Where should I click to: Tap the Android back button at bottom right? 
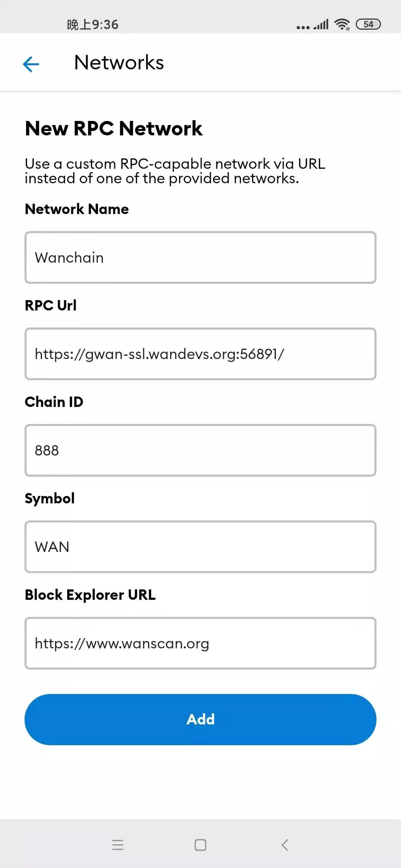tap(284, 845)
